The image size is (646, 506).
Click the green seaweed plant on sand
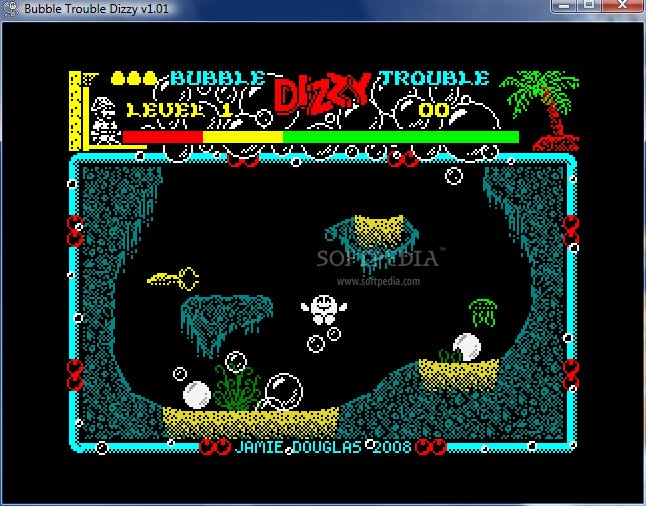pos(237,389)
